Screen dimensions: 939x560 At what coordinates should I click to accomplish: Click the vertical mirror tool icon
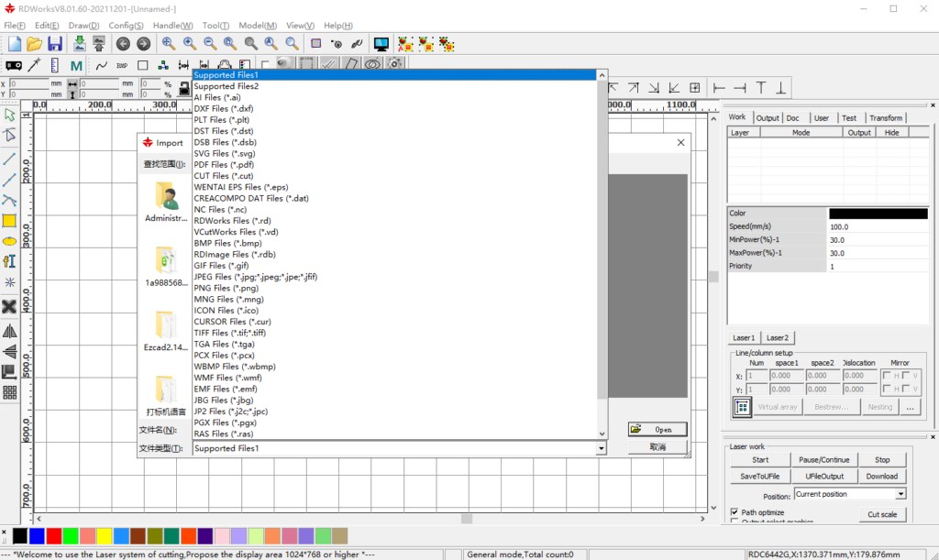tap(9, 351)
